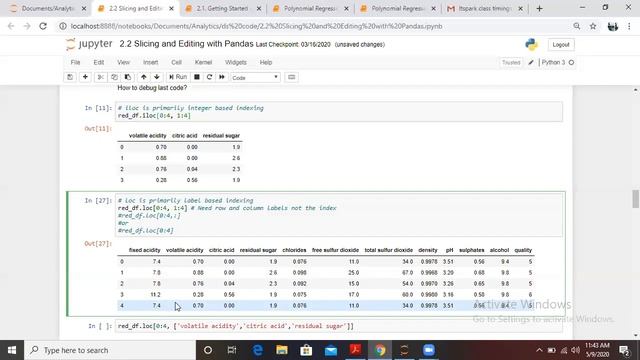Open the command palette keyboard icon
640x360 pixels.
point(291,77)
